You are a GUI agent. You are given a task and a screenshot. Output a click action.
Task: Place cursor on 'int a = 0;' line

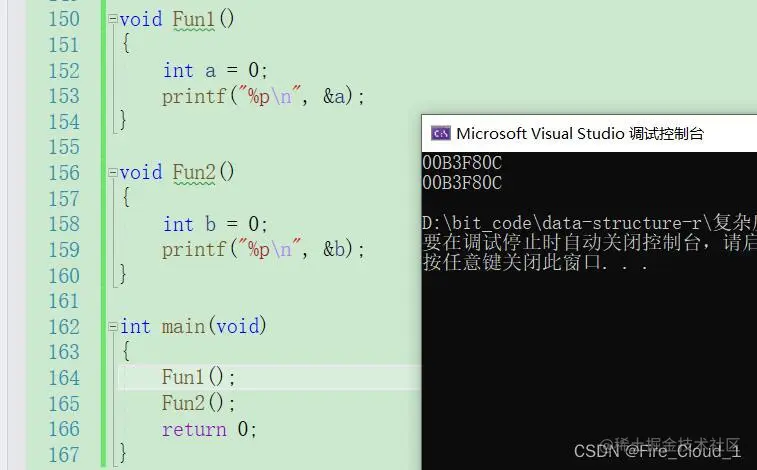(215, 70)
